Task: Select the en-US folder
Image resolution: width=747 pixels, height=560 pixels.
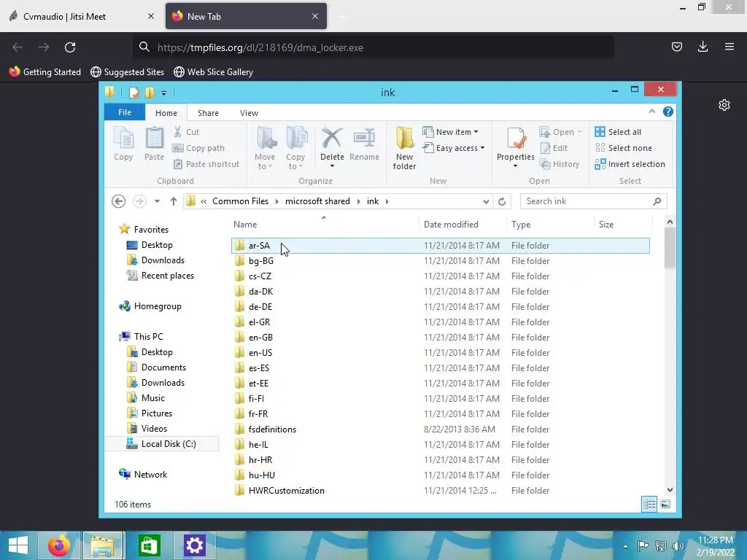Action: click(x=440, y=353)
